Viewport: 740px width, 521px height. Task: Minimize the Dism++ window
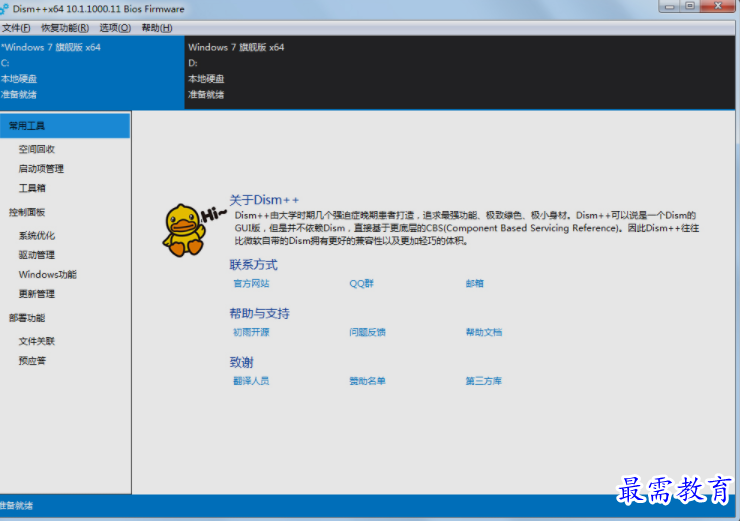tap(669, 6)
